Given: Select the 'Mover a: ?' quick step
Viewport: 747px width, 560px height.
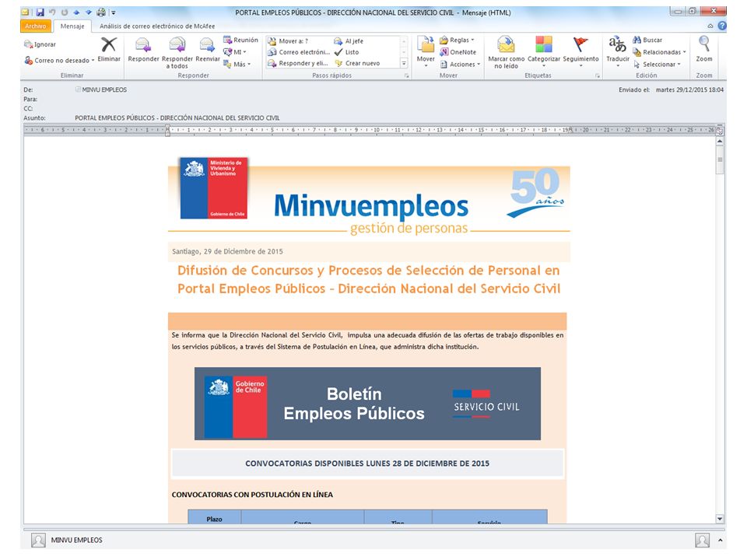Looking at the screenshot, I should pyautogui.click(x=288, y=41).
